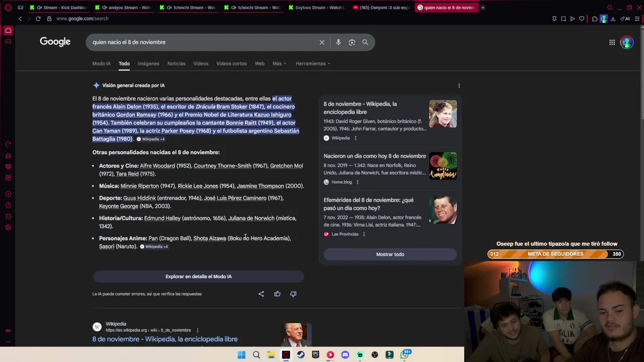This screenshot has width=644, height=362.
Task: Open Google Lens image search
Action: [352, 42]
